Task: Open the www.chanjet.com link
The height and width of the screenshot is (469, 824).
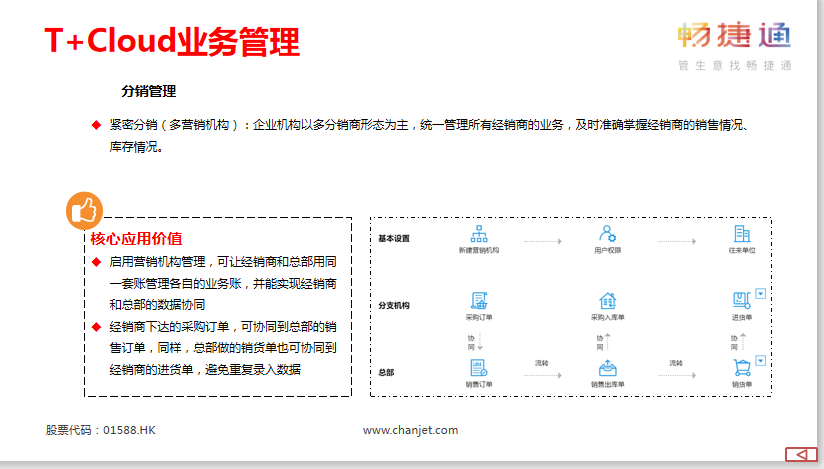Action: 410,430
